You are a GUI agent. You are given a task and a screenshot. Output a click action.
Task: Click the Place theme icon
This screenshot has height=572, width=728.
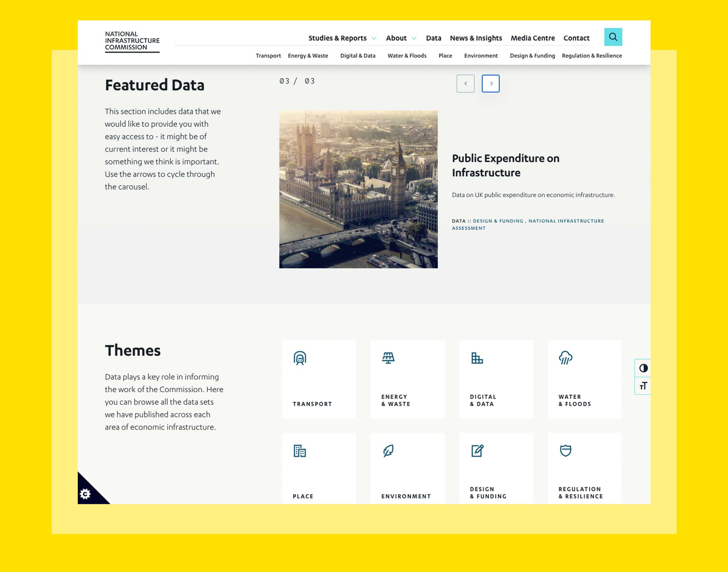tap(300, 451)
